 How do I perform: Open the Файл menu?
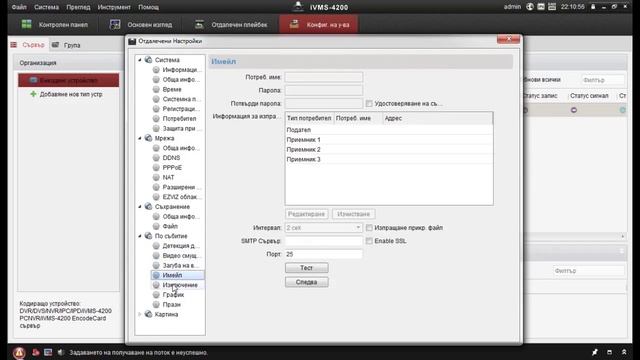coord(19,7)
